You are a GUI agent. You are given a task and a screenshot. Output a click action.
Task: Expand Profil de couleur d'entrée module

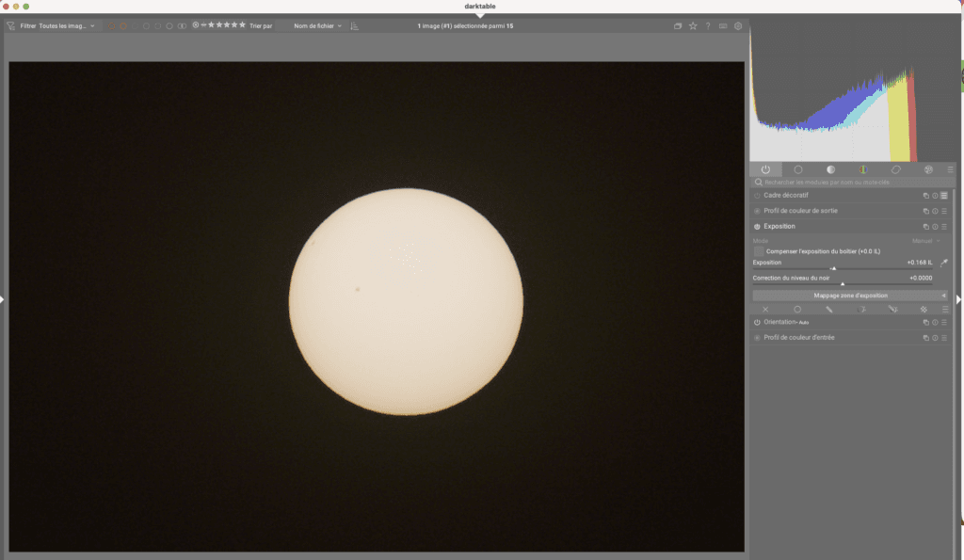[798, 338]
